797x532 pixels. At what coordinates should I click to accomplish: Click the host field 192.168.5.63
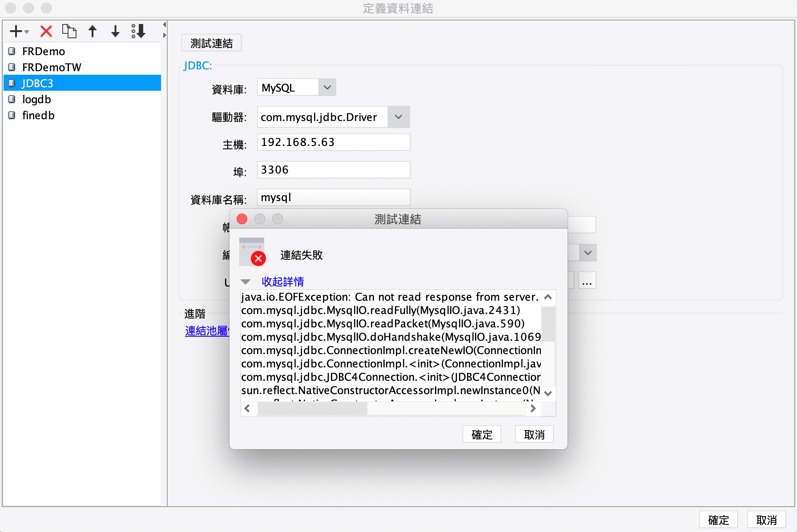point(334,142)
